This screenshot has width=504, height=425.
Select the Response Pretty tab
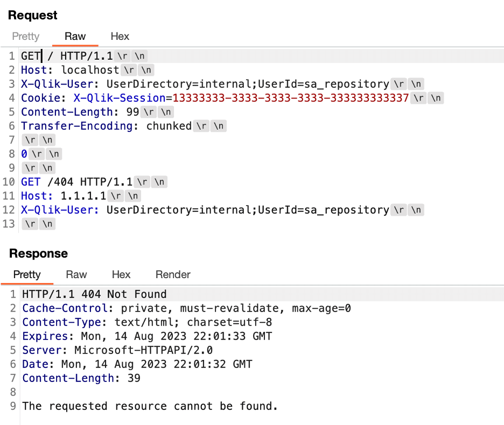27,275
